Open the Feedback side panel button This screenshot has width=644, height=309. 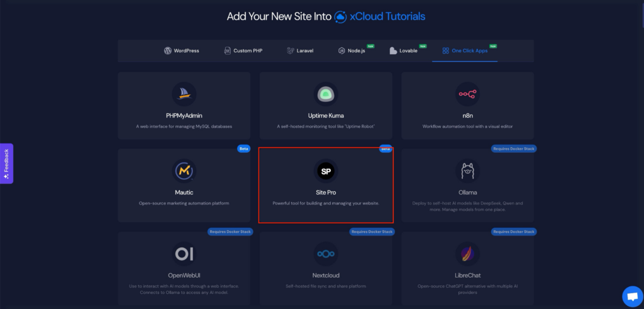[6, 164]
